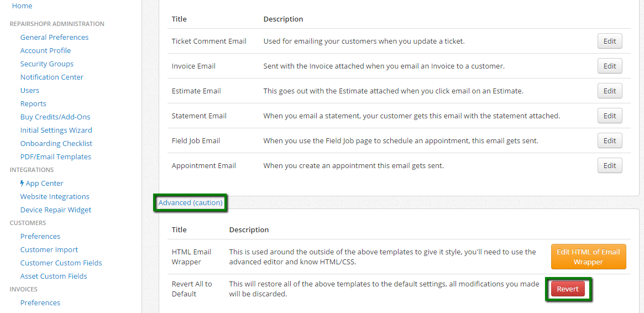Edit the Ticket Comment Email template

pyautogui.click(x=610, y=41)
